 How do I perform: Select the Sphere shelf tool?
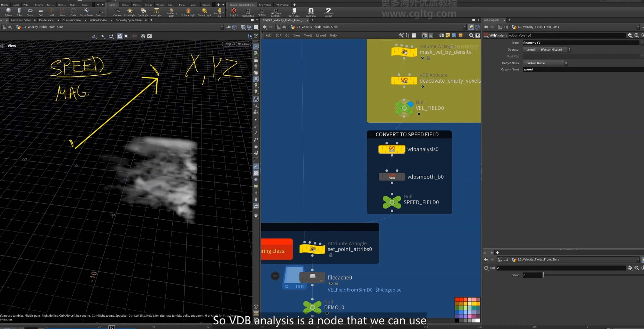(9, 12)
